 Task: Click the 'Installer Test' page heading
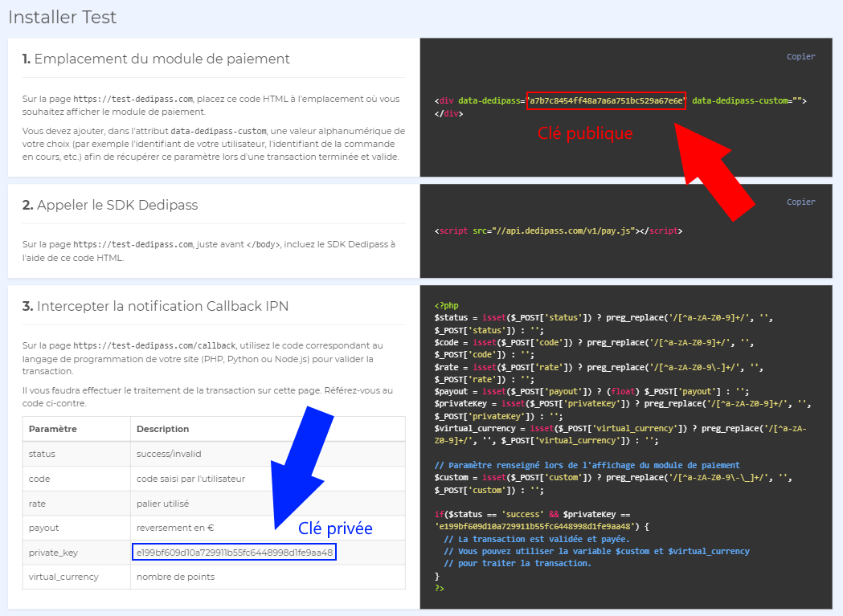(x=62, y=16)
